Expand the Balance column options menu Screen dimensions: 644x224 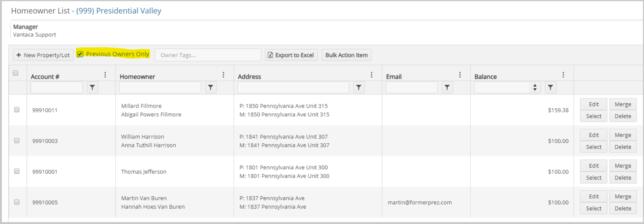(563, 75)
